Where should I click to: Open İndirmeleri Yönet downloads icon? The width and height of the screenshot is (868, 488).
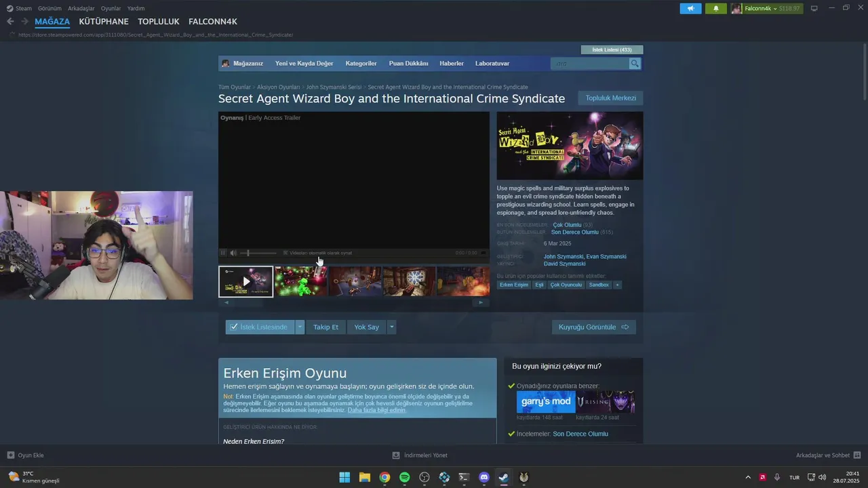(x=396, y=455)
